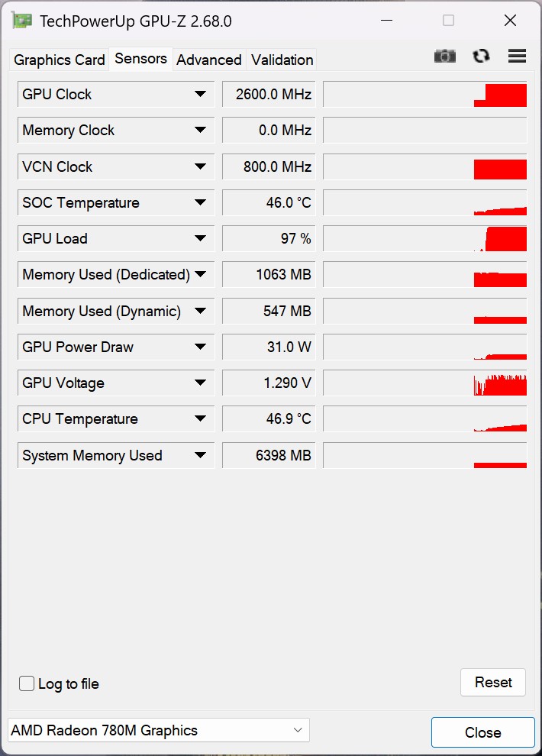Click the GPU Voltage history graph
The image size is (542, 756).
click(x=425, y=383)
